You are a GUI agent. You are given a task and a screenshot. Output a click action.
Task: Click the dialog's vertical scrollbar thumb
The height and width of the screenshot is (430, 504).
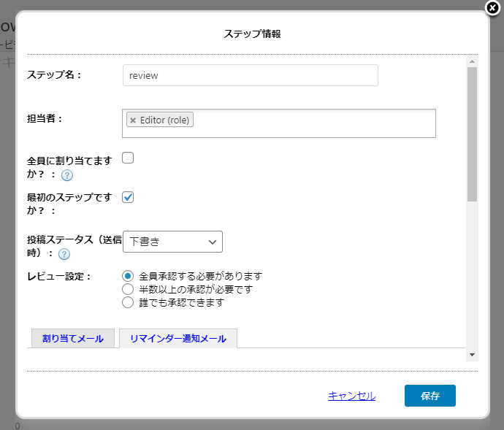472,134
